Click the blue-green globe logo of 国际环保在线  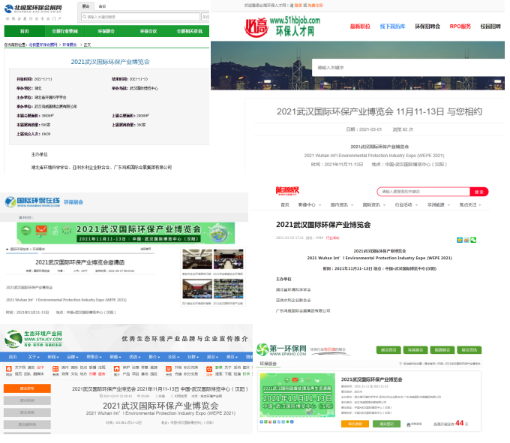10,202
